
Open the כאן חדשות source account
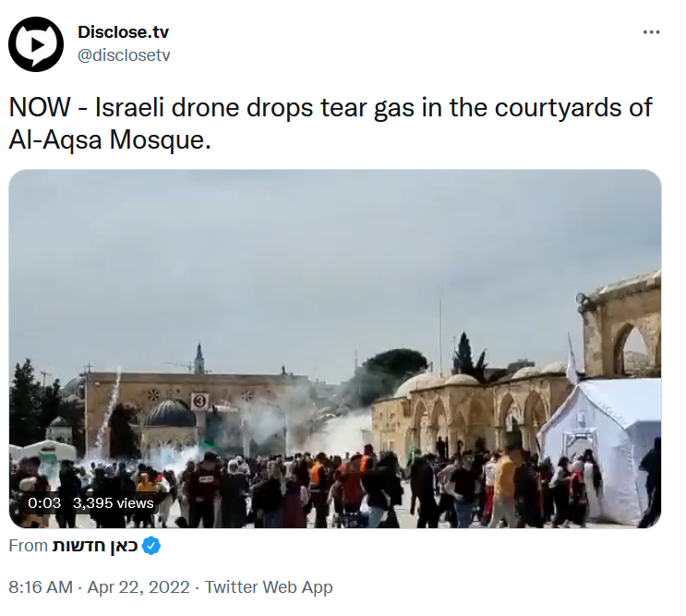(x=95, y=546)
